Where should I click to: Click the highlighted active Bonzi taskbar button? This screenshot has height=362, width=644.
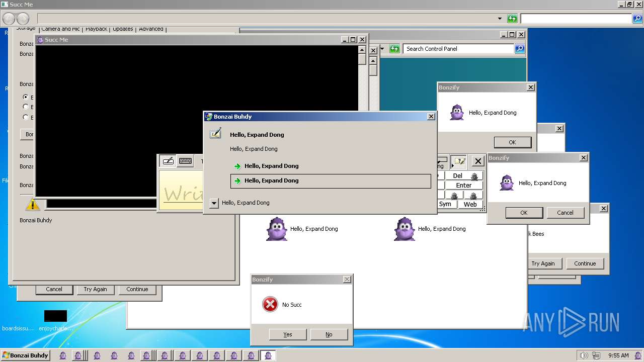pyautogui.click(x=268, y=355)
